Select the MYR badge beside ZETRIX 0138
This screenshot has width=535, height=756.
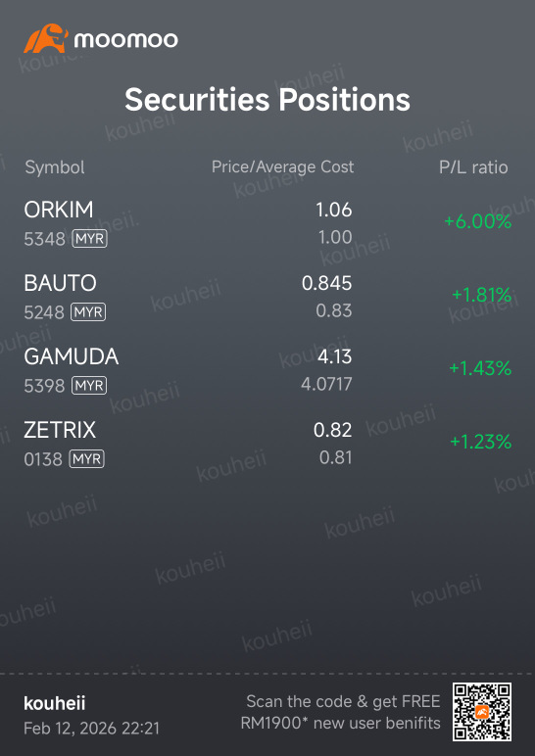click(87, 459)
